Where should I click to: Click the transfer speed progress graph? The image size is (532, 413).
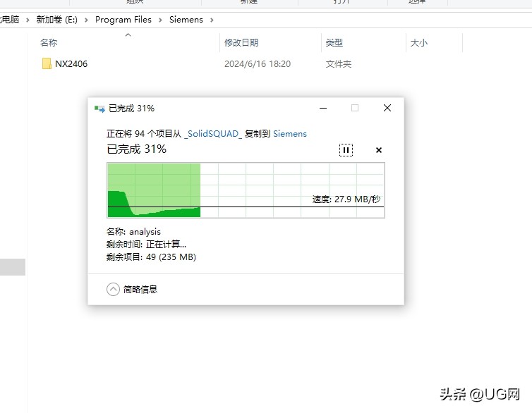point(246,190)
